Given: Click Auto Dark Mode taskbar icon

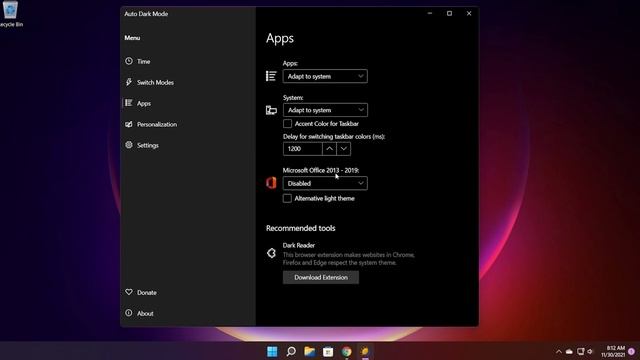Looking at the screenshot, I should coord(365,351).
